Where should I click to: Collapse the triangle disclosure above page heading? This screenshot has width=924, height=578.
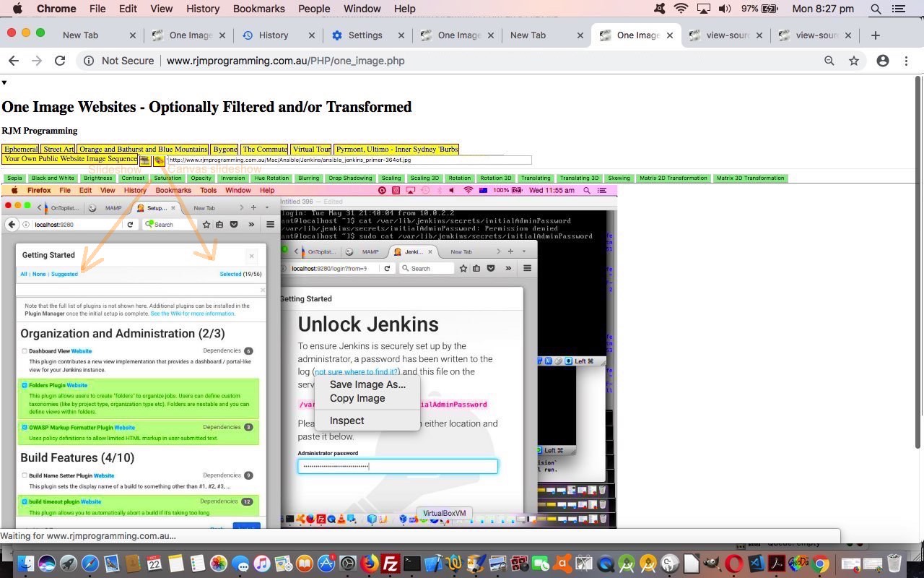click(4, 83)
